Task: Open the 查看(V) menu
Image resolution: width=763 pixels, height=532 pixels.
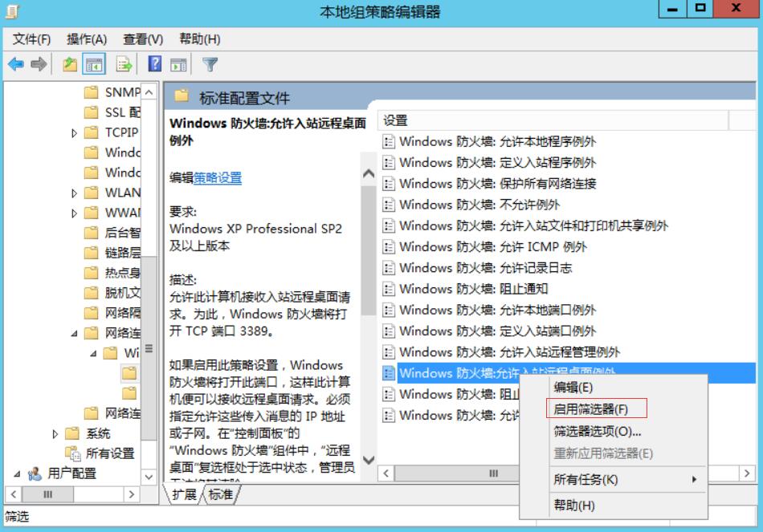Action: [143, 39]
